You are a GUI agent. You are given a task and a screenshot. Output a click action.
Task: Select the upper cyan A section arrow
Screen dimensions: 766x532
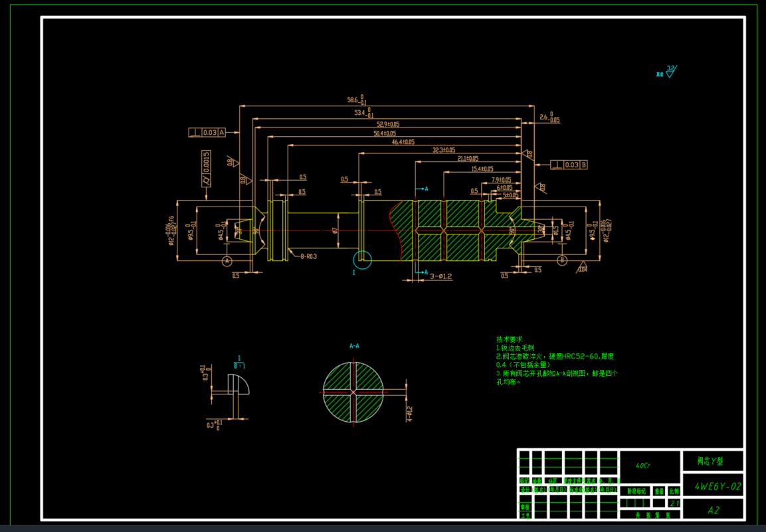click(421, 189)
